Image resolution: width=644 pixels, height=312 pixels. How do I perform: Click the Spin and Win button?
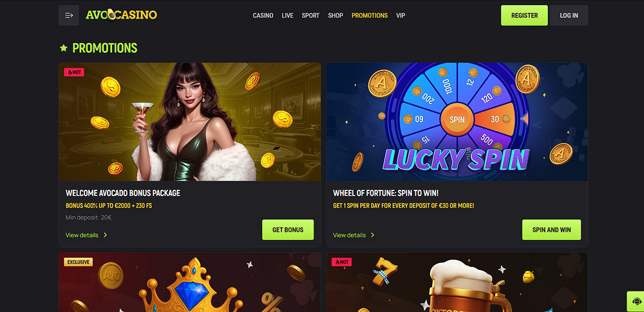coord(552,230)
